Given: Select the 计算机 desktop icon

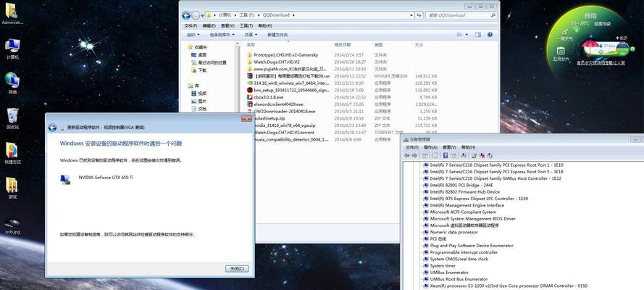Looking at the screenshot, I should pos(12,49).
